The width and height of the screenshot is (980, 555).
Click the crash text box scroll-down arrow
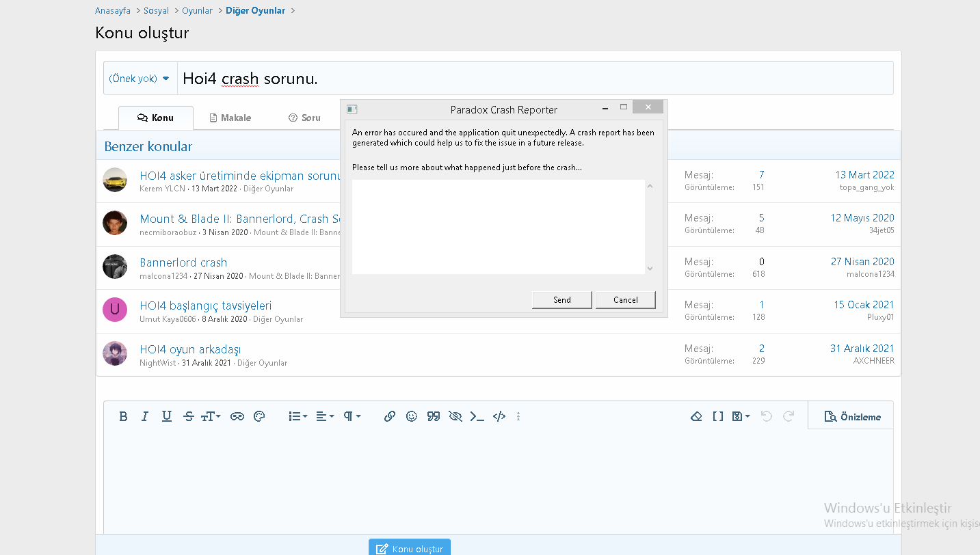650,269
